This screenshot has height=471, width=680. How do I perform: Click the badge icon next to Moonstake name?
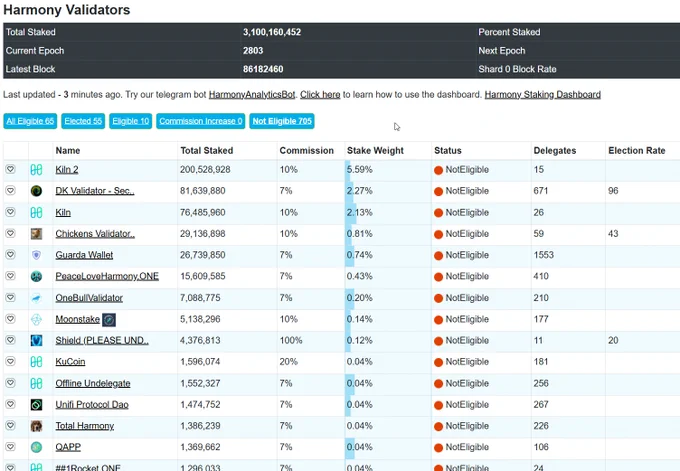pos(109,320)
